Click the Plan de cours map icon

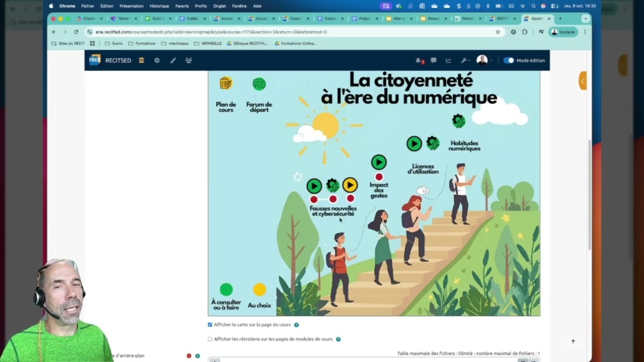point(226,83)
